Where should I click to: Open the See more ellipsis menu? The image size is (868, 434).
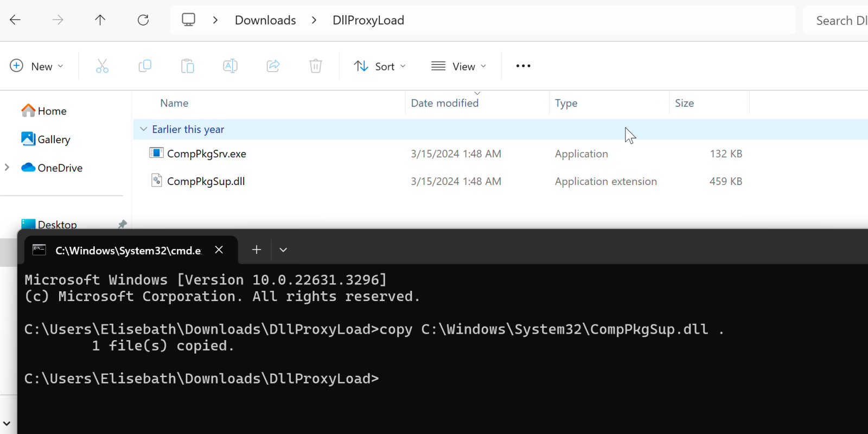point(523,66)
